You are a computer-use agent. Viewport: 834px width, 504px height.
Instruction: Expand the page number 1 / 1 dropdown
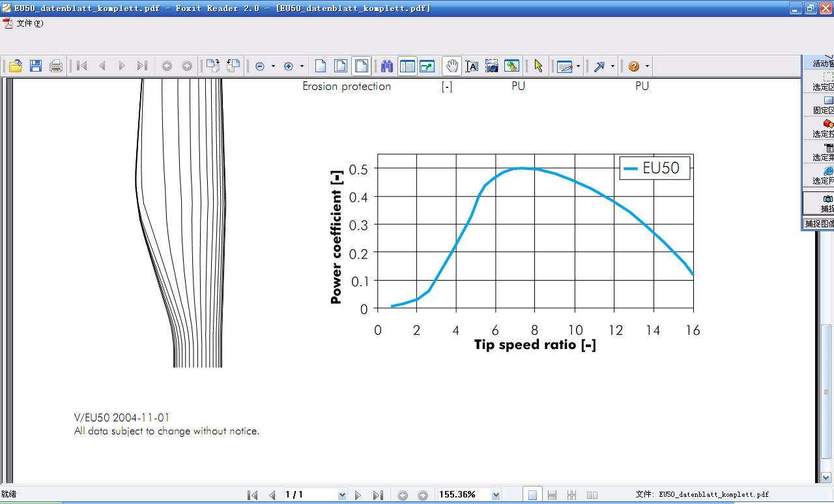342,495
